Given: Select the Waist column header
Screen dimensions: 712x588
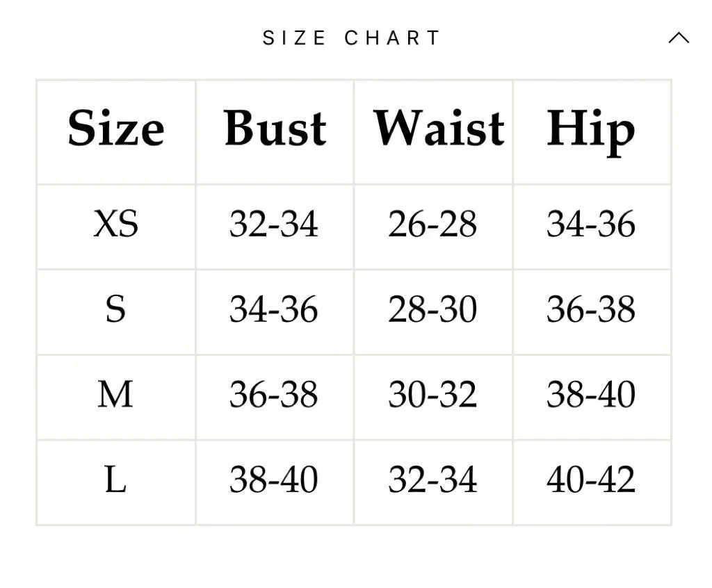Looking at the screenshot, I should coord(439,129).
